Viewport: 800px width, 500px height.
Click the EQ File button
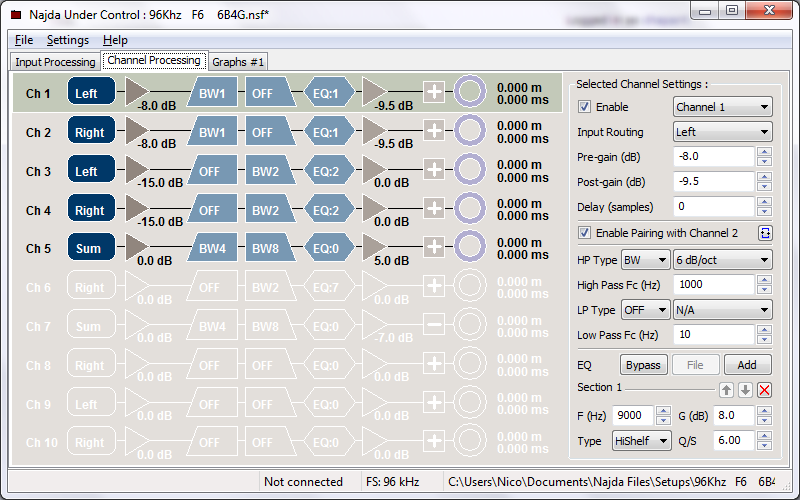click(695, 365)
